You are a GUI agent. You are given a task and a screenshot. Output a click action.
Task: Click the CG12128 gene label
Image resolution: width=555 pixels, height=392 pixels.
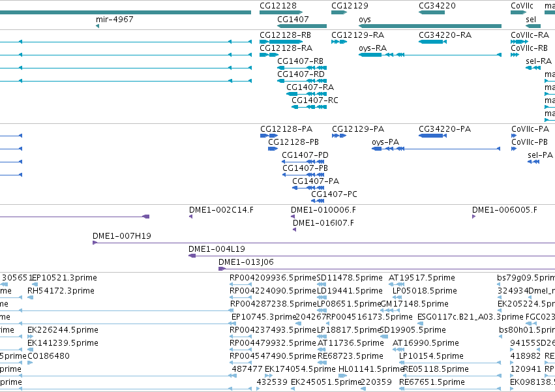(278, 6)
